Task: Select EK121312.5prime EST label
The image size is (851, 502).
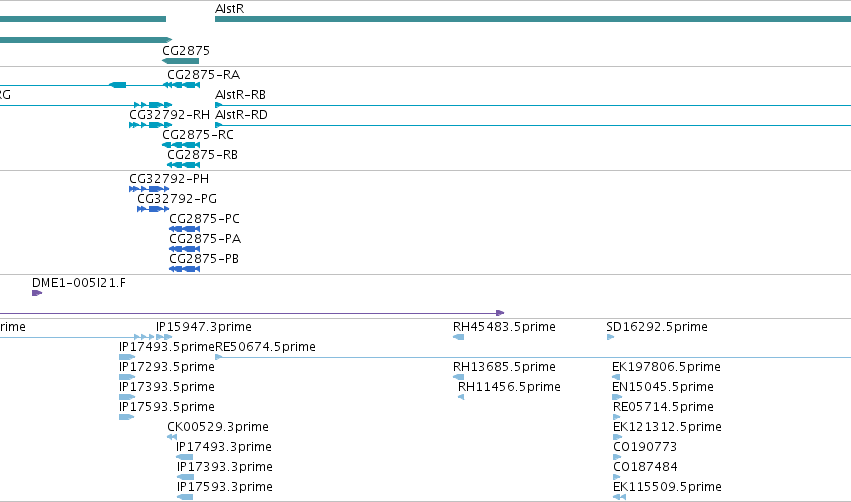Action: coord(667,428)
